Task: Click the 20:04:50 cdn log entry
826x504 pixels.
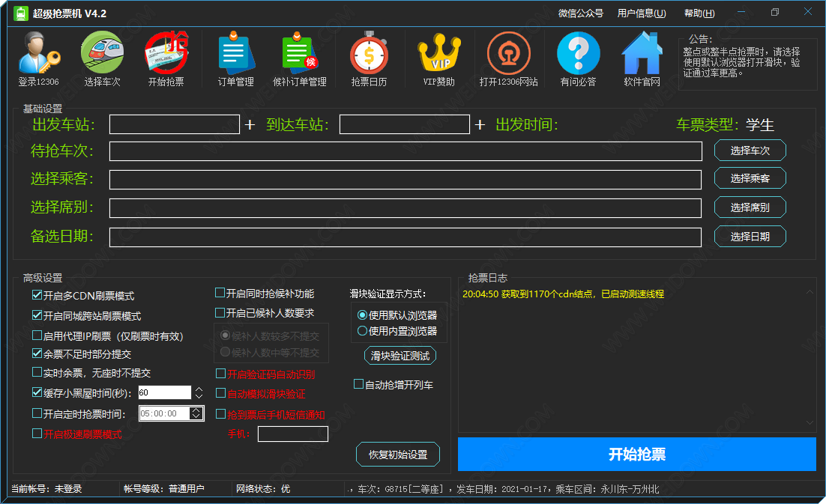Action: point(563,294)
